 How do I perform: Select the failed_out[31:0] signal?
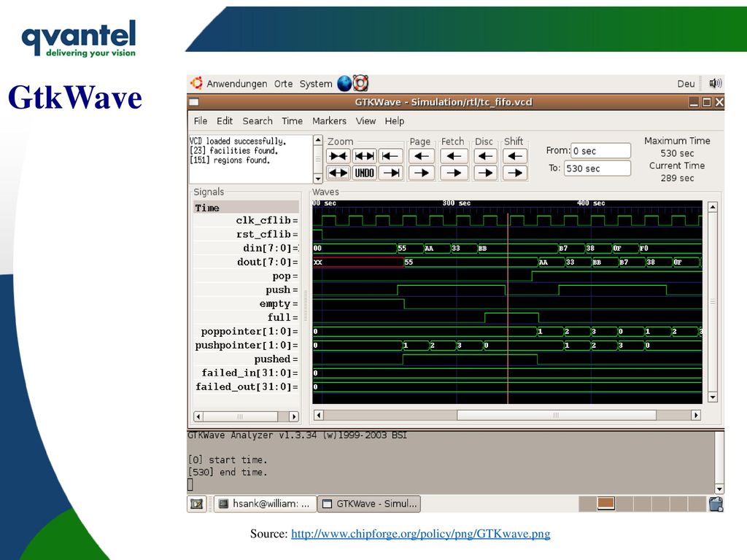(x=247, y=386)
